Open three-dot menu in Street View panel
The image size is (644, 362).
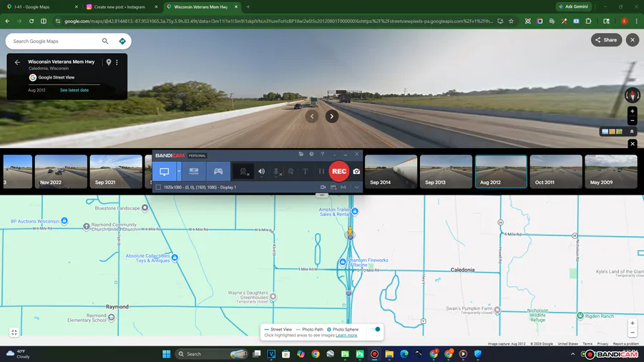pyautogui.click(x=117, y=62)
